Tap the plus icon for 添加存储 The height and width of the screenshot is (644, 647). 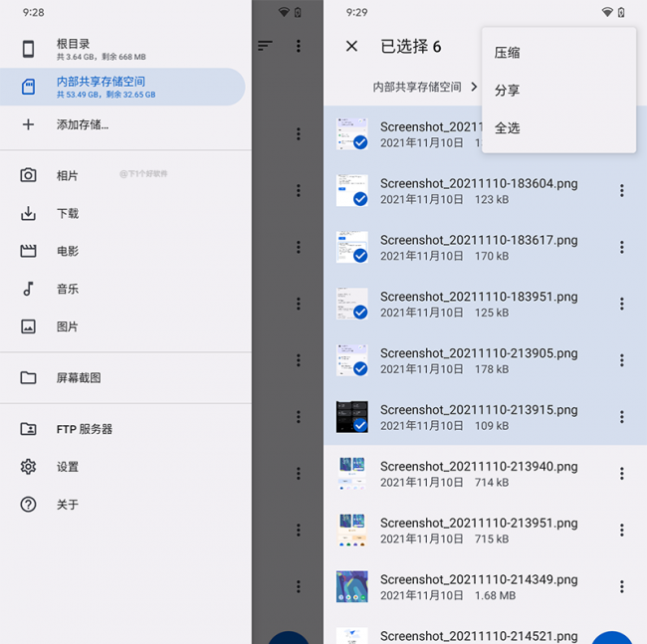[28, 124]
